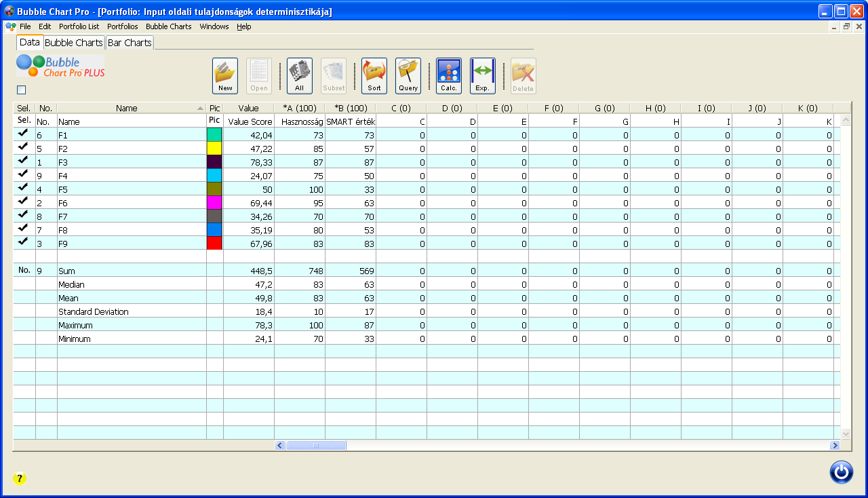Image resolution: width=868 pixels, height=498 pixels.
Task: Open the Edit menu
Action: click(45, 26)
